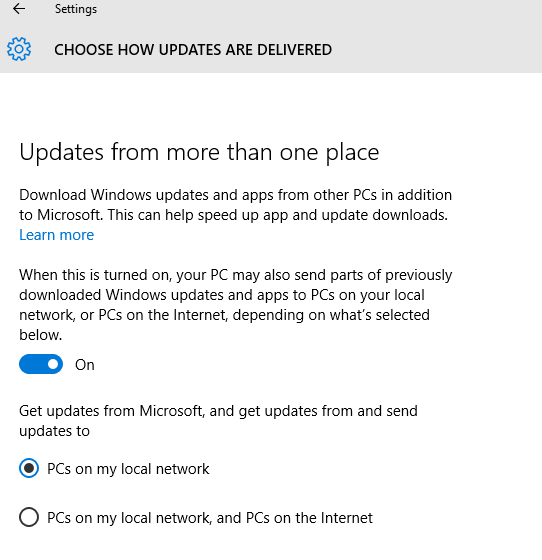Click the 'Updates from more than one place' heading
Viewport: 542px width, 560px height.
(x=199, y=152)
